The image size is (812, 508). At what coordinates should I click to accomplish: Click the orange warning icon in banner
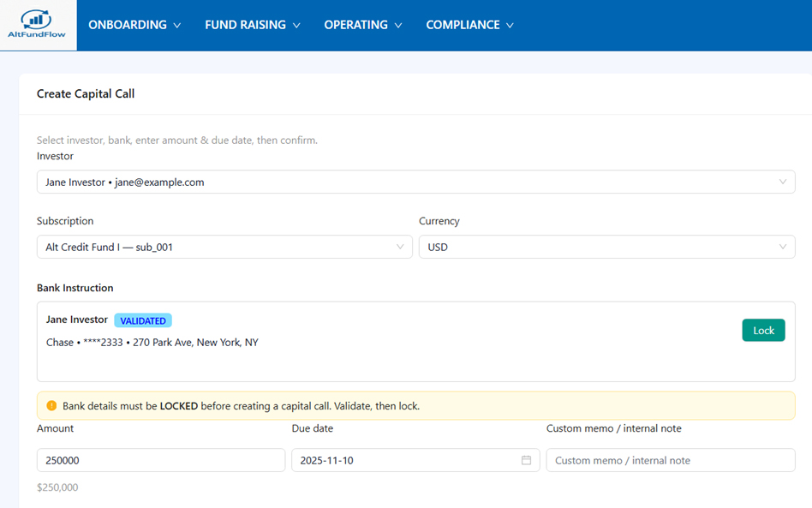pyautogui.click(x=51, y=406)
